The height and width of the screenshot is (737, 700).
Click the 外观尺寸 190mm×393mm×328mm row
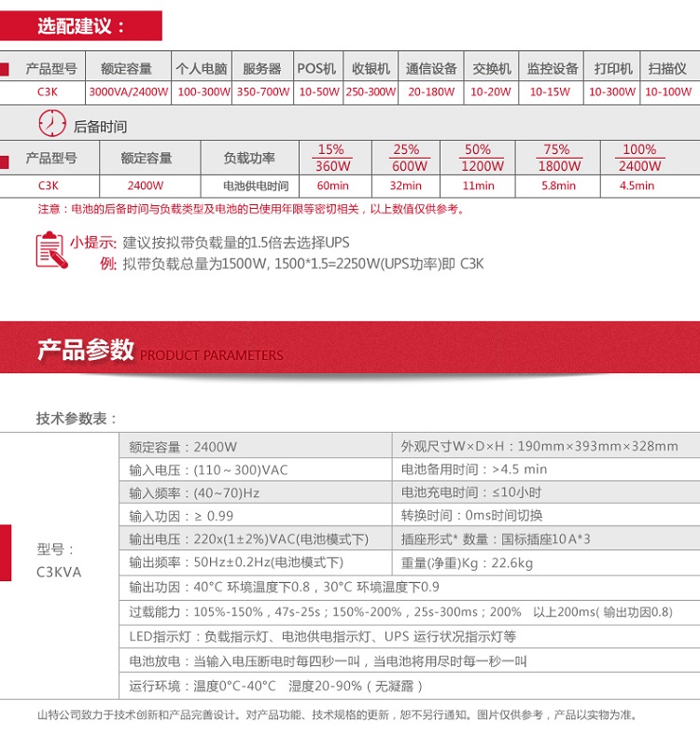(546, 446)
